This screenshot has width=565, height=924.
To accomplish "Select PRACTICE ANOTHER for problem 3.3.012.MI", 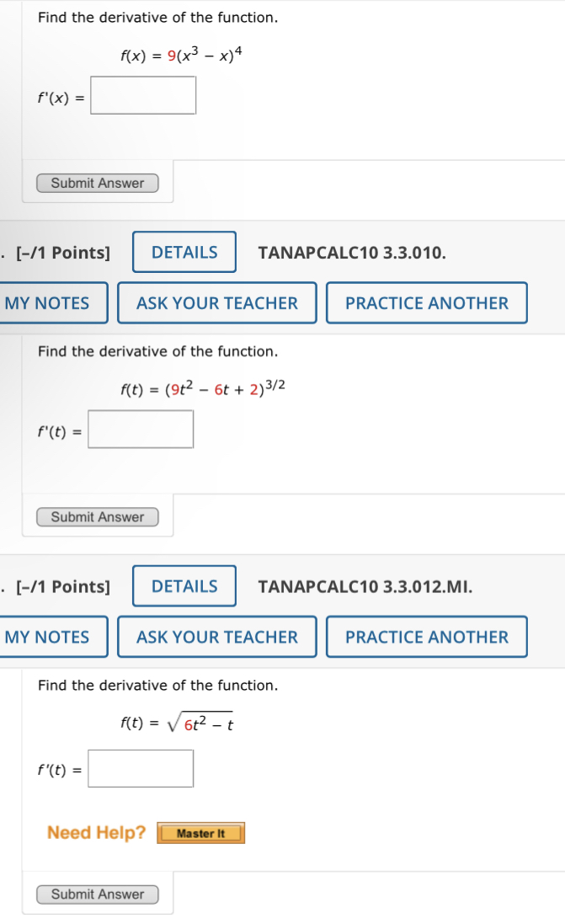I will click(x=427, y=637).
